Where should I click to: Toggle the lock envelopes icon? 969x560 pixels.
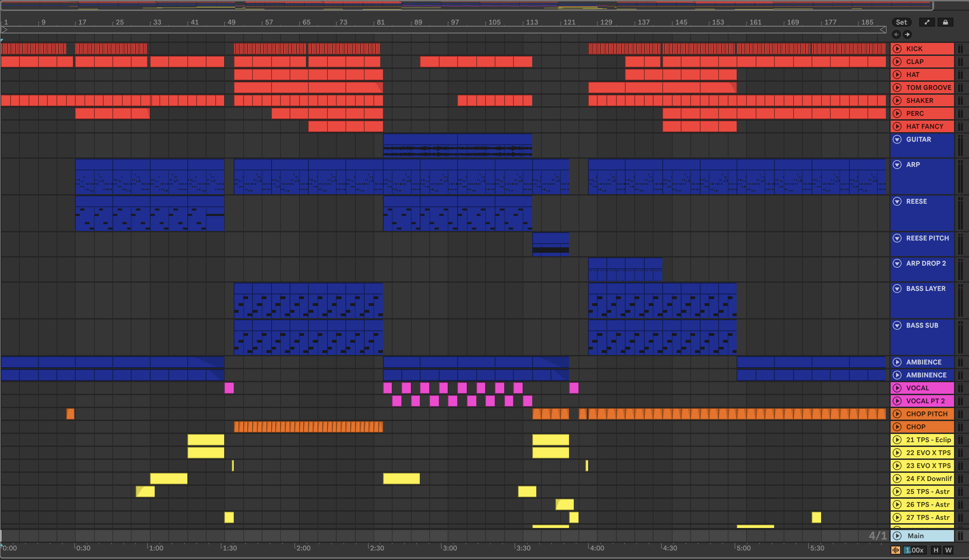click(x=945, y=22)
